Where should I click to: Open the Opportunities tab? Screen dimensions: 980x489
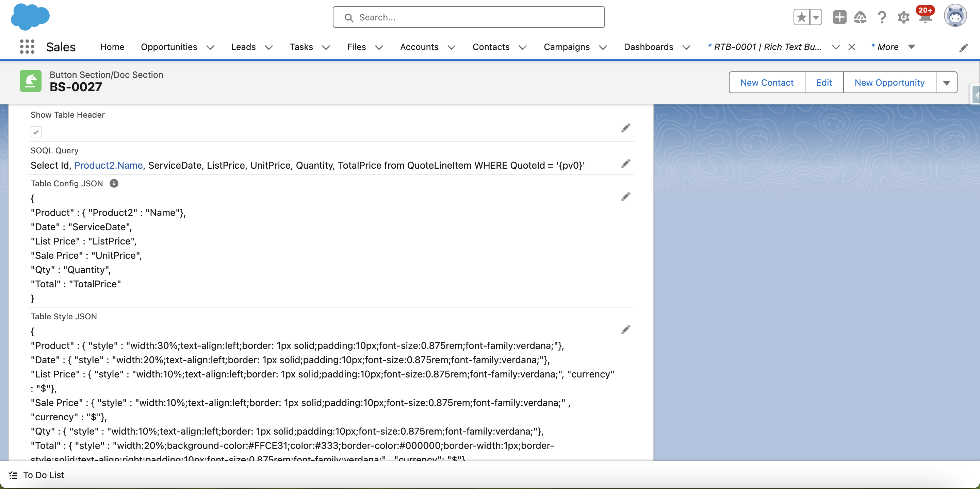[169, 47]
